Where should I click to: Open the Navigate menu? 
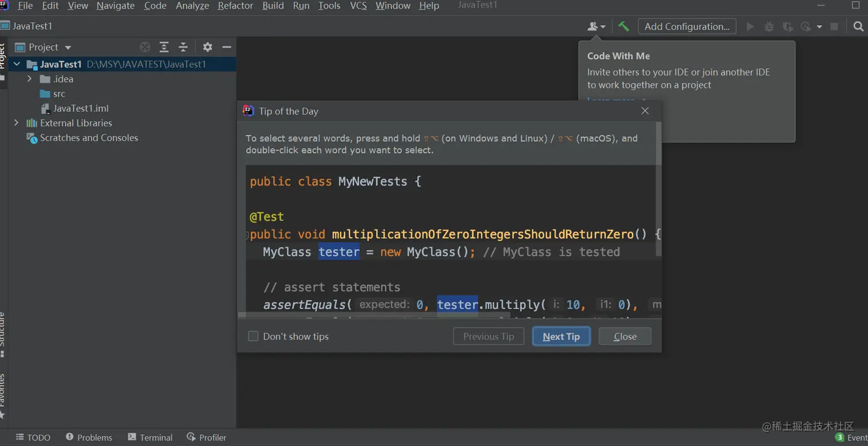click(x=115, y=6)
